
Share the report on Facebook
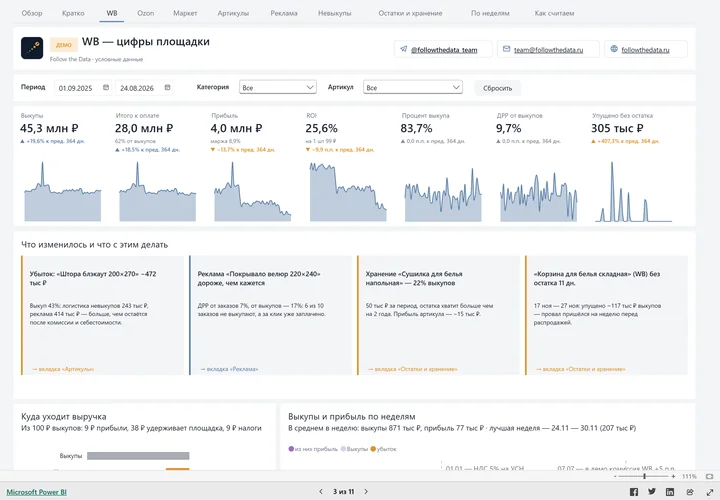pos(634,492)
